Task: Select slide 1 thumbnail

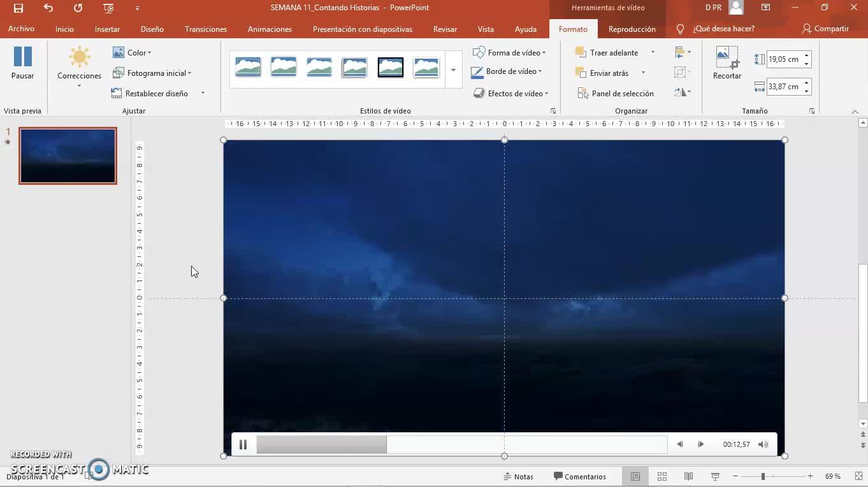Action: pos(68,156)
